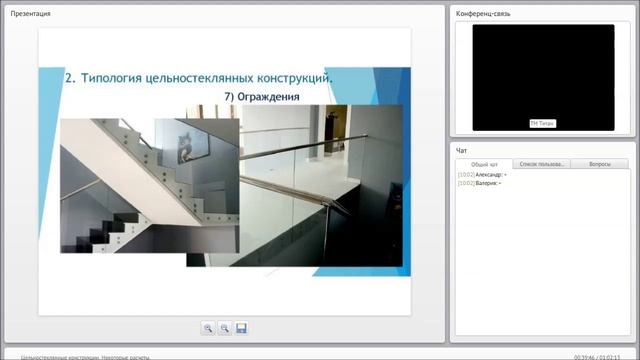Click the Чат panel title

click(461, 151)
